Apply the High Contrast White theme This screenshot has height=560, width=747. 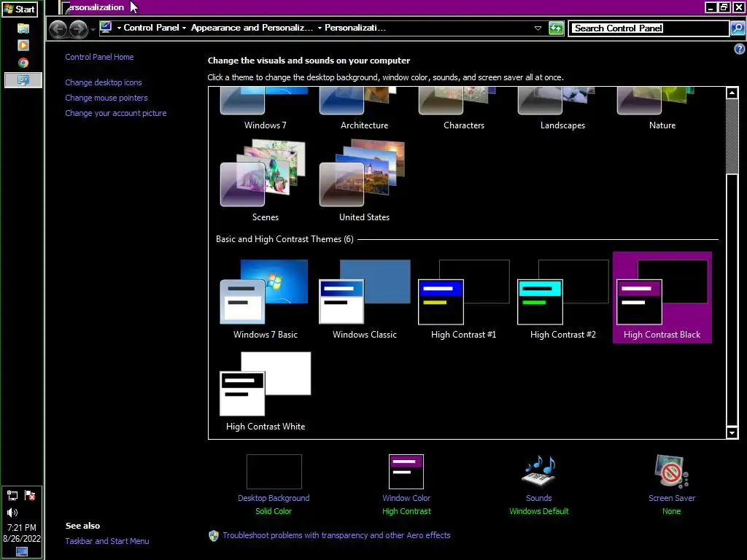[x=265, y=391]
